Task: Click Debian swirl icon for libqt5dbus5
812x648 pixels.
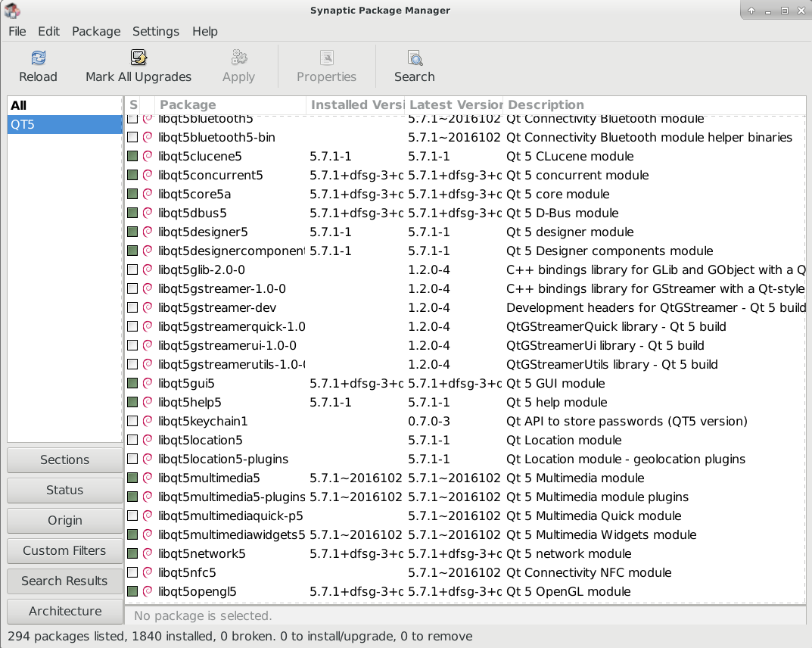Action: point(148,213)
